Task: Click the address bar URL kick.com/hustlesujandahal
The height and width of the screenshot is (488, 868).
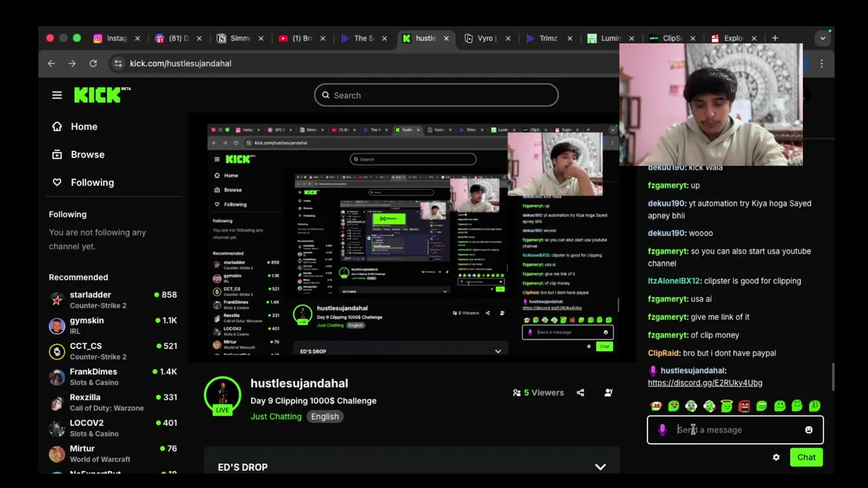Action: (x=180, y=64)
